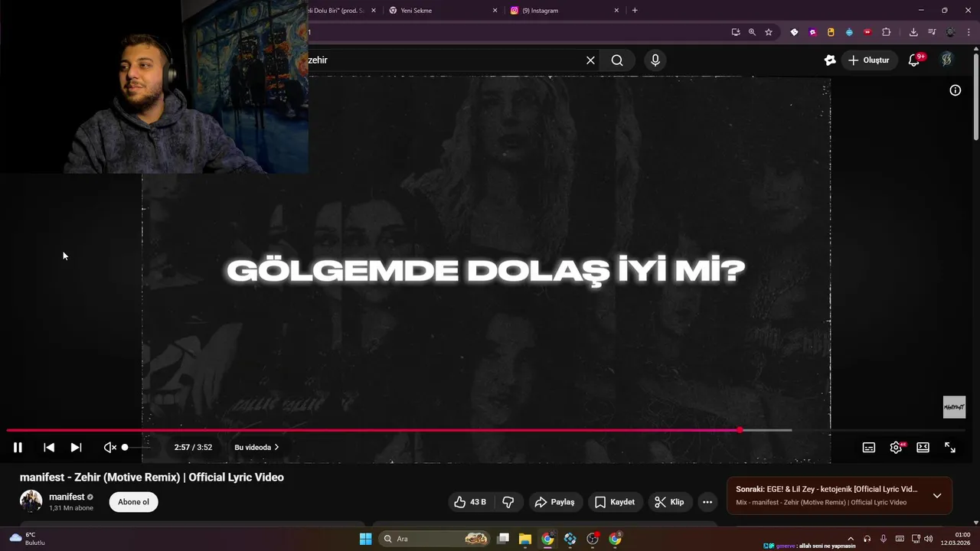Open a new browser tab
The height and width of the screenshot is (551, 980).
635,11
